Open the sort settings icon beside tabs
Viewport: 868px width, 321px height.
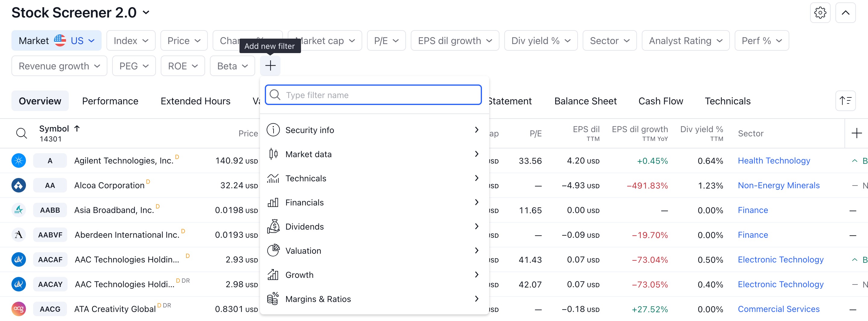[845, 101]
